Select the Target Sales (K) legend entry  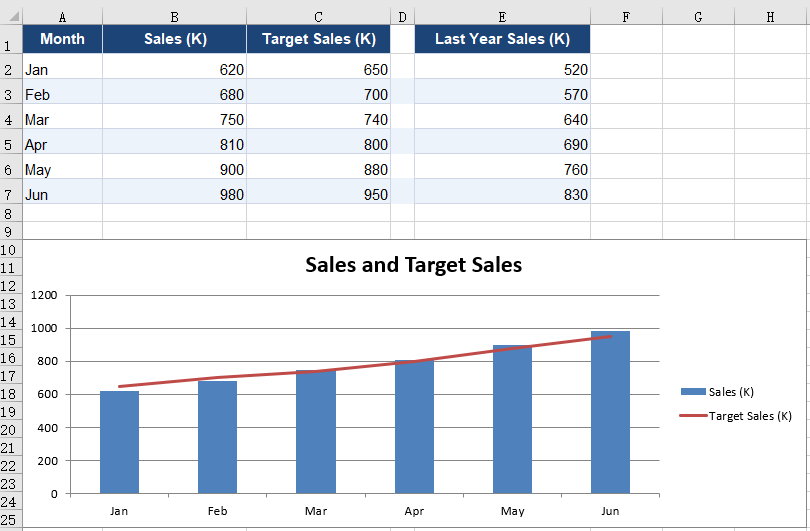pyautogui.click(x=736, y=416)
